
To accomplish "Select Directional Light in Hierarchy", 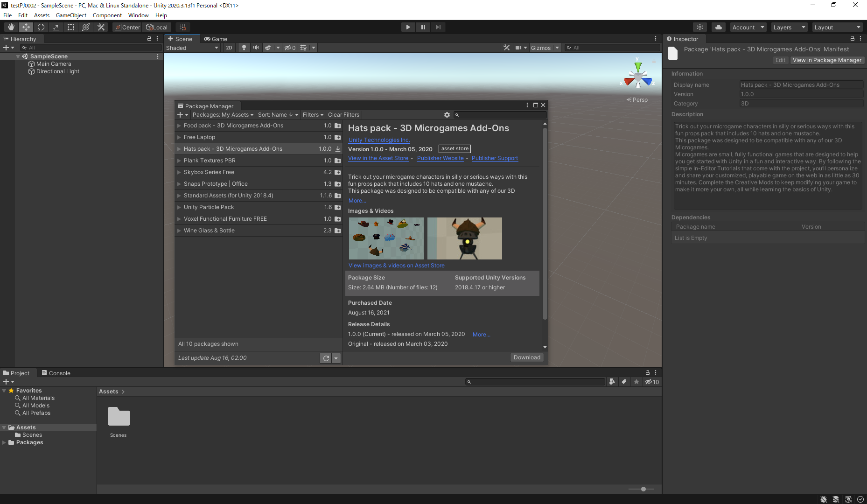I will tap(57, 71).
